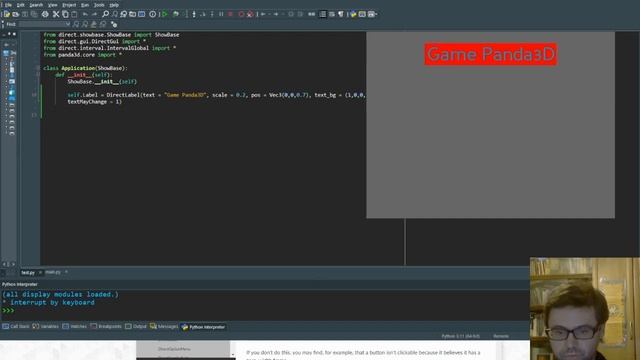Switch to the main.py editor tab
The width and height of the screenshot is (640, 360).
click(x=53, y=272)
